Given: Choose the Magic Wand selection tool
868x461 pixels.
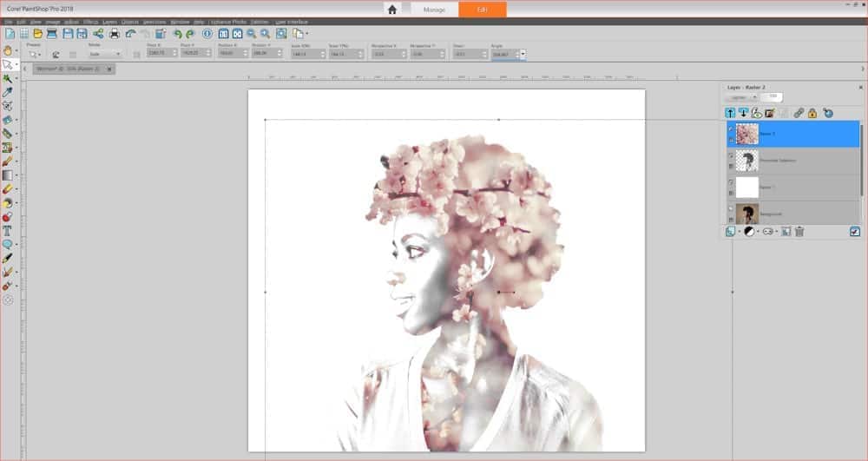Looking at the screenshot, I should 8,78.
